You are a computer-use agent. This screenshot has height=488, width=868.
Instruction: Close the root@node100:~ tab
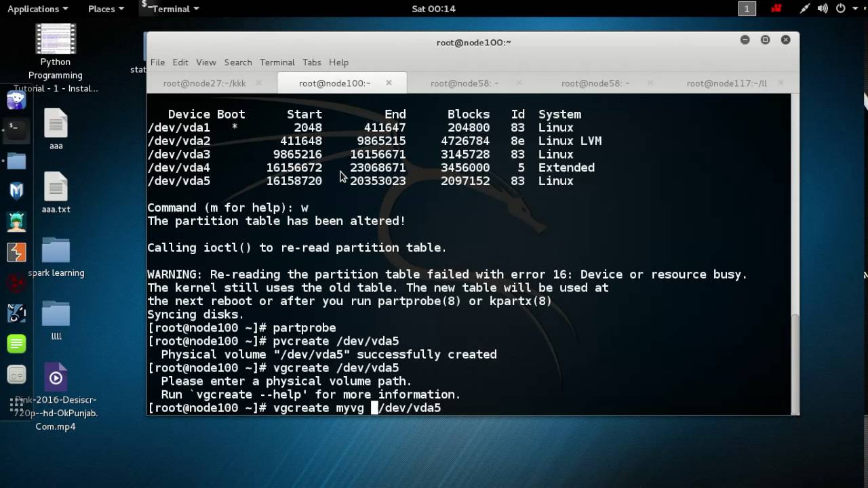[389, 83]
